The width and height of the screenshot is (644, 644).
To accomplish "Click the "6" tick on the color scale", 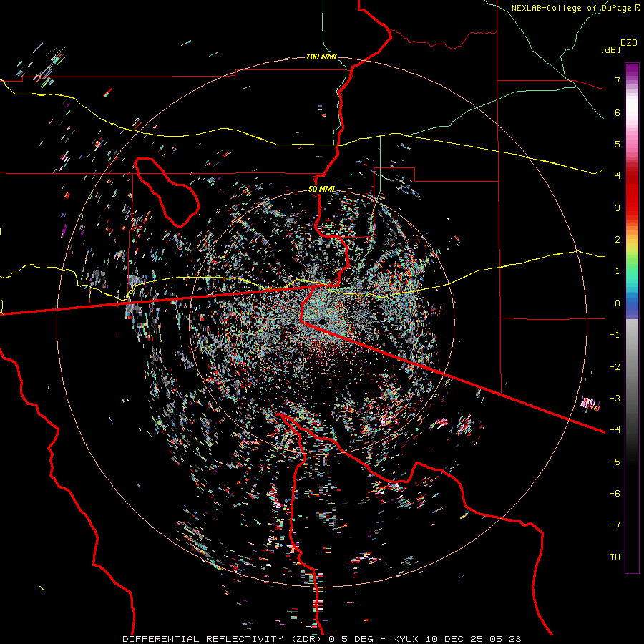I will [618, 113].
